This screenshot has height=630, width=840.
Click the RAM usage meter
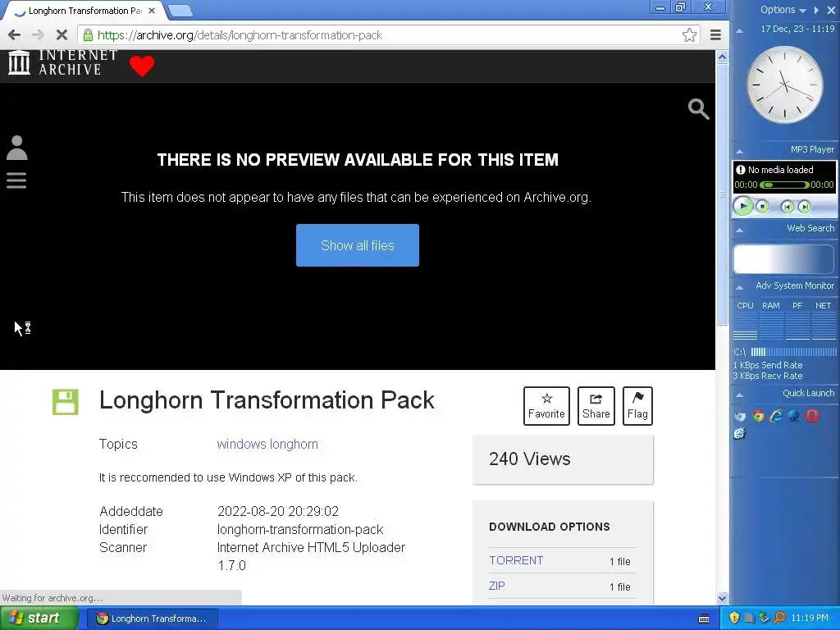(x=771, y=326)
